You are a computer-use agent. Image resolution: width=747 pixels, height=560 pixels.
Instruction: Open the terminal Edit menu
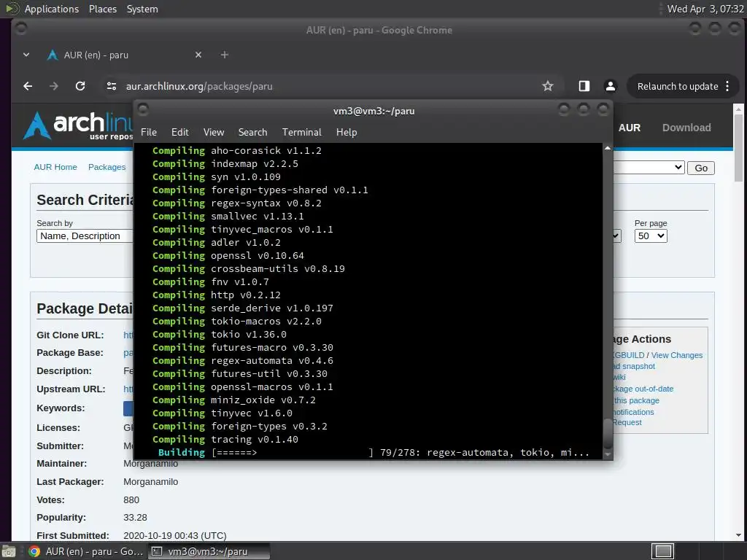pos(179,132)
